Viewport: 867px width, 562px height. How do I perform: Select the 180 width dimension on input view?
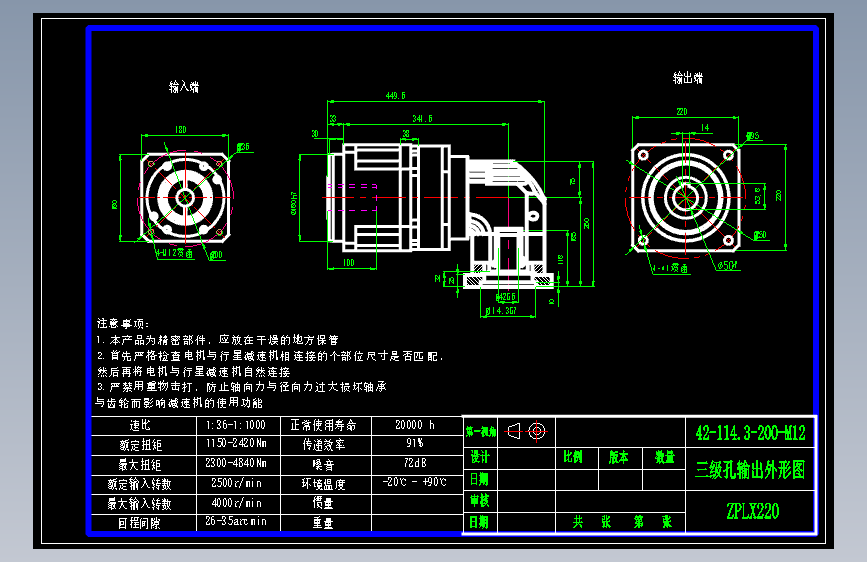pyautogui.click(x=181, y=129)
